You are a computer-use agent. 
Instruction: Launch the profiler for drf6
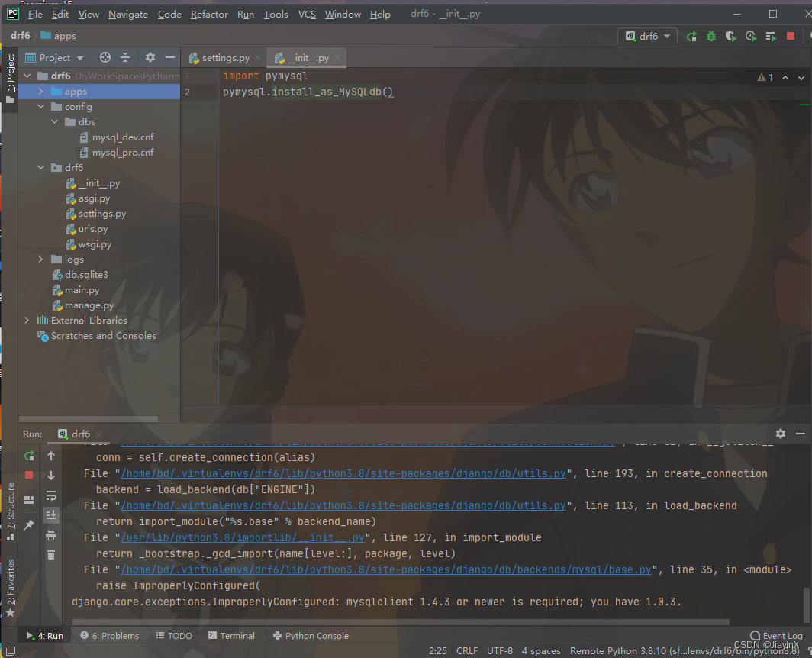[x=750, y=37]
